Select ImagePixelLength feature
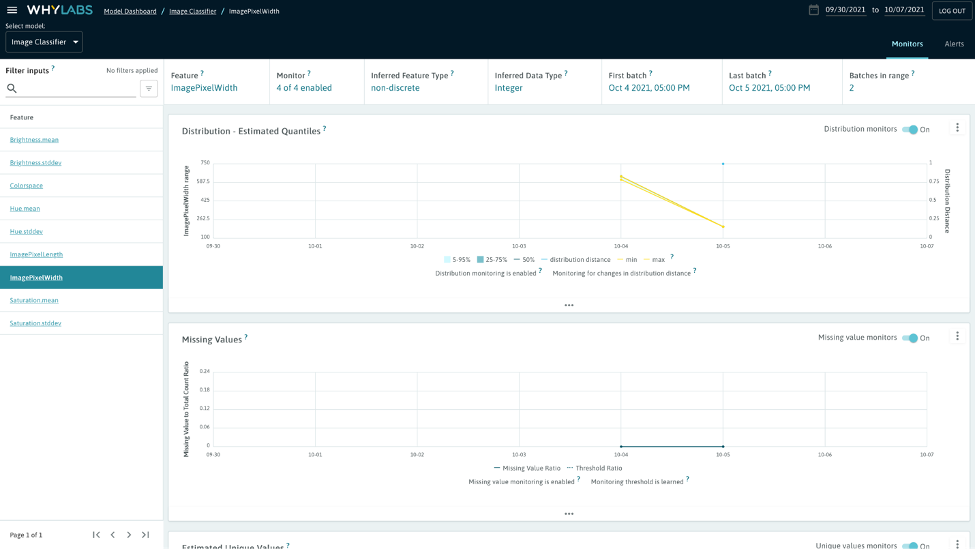This screenshot has height=550, width=977. tap(36, 254)
